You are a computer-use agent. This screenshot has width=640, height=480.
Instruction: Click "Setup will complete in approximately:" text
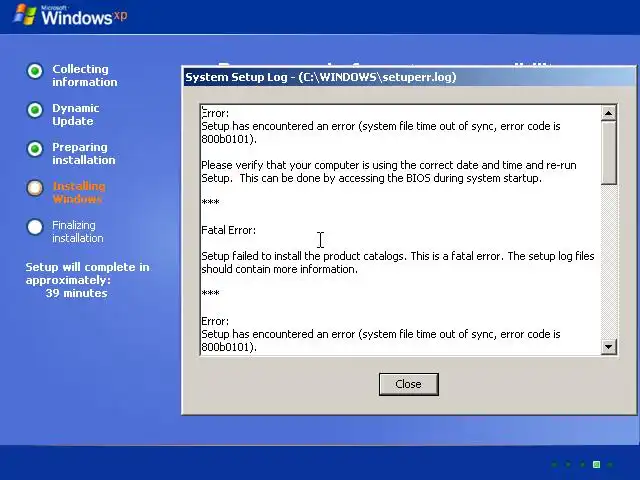(87, 273)
